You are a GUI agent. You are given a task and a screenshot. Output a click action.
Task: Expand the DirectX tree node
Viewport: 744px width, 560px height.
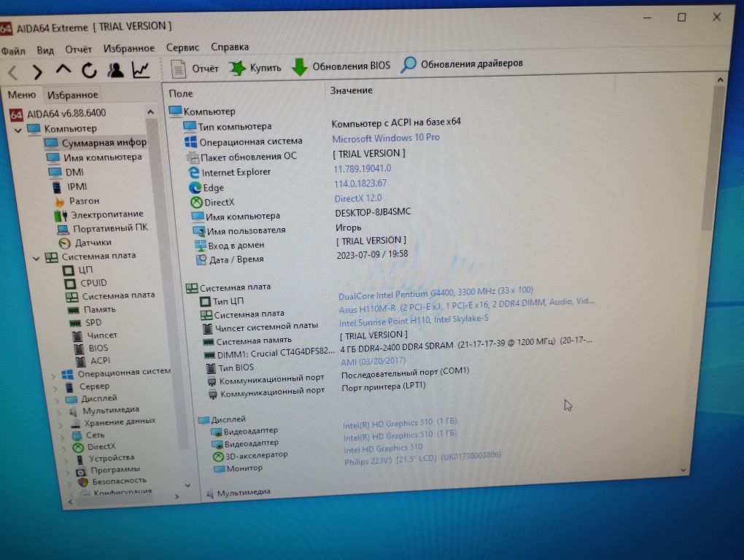66,448
